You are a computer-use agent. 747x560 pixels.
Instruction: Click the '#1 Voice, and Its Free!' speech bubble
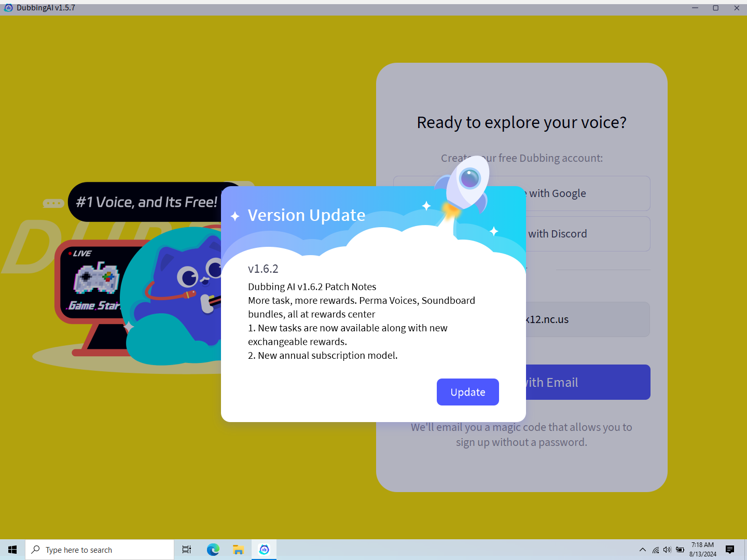[x=146, y=202]
